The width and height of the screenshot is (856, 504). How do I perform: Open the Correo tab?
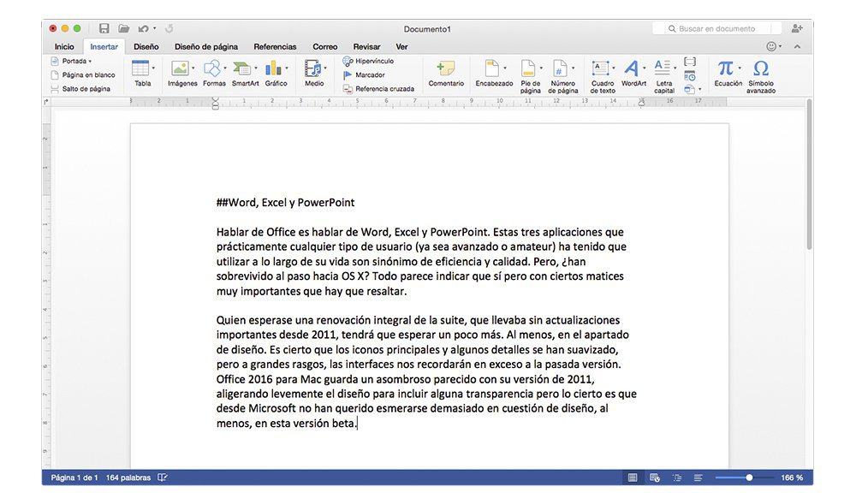click(x=324, y=47)
